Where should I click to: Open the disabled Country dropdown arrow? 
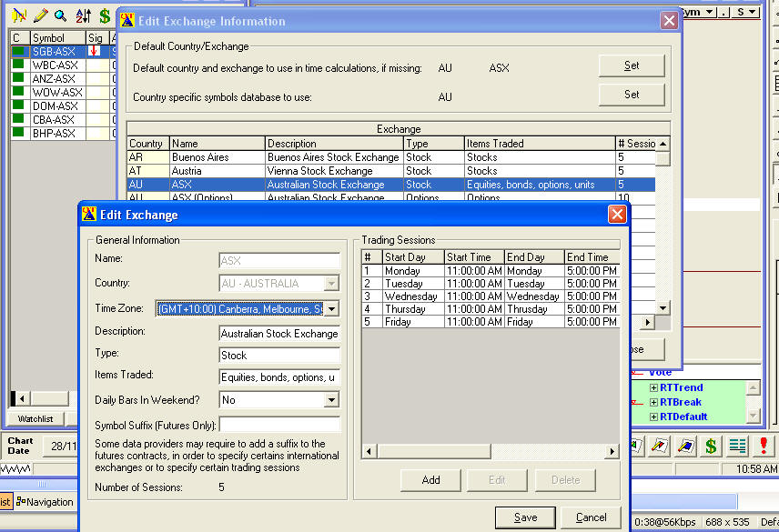[x=331, y=284]
